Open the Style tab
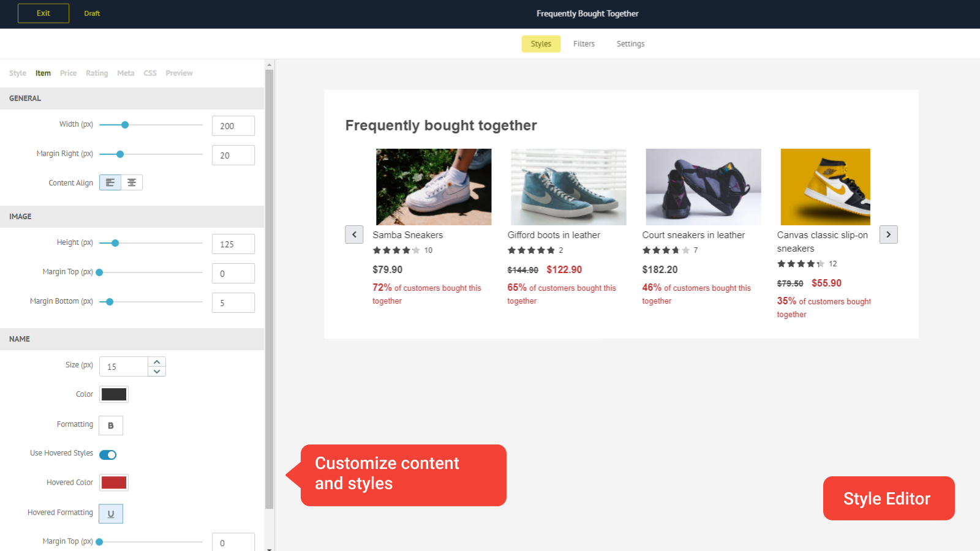 [x=18, y=73]
